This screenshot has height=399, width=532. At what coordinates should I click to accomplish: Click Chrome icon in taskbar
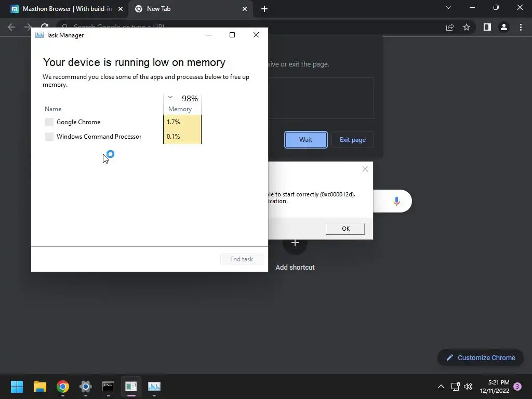pos(63,387)
